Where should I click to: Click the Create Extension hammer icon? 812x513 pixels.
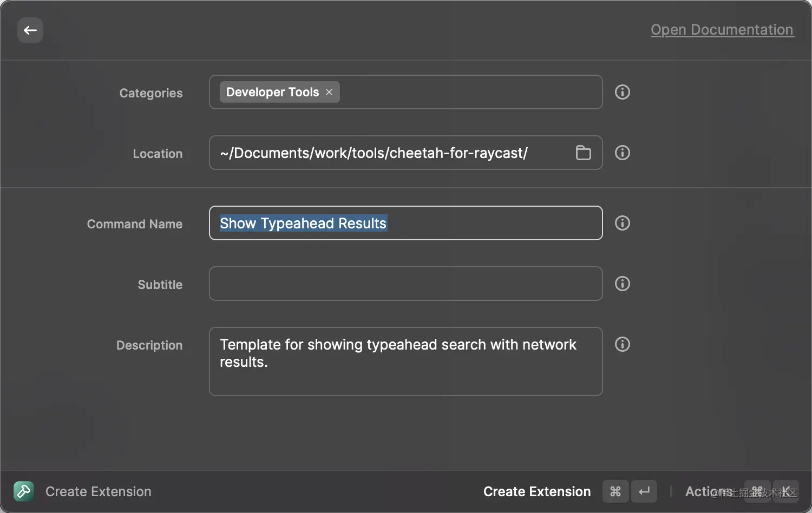click(x=24, y=491)
